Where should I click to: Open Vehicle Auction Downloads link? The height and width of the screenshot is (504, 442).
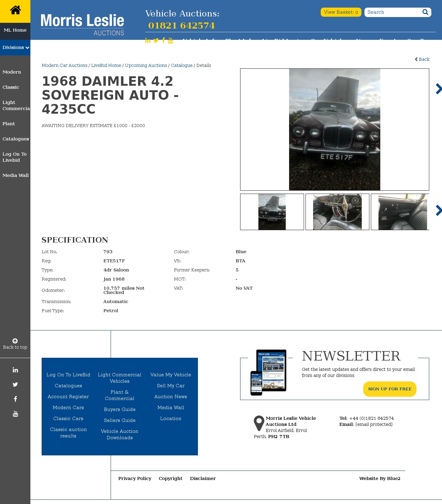coord(120,434)
